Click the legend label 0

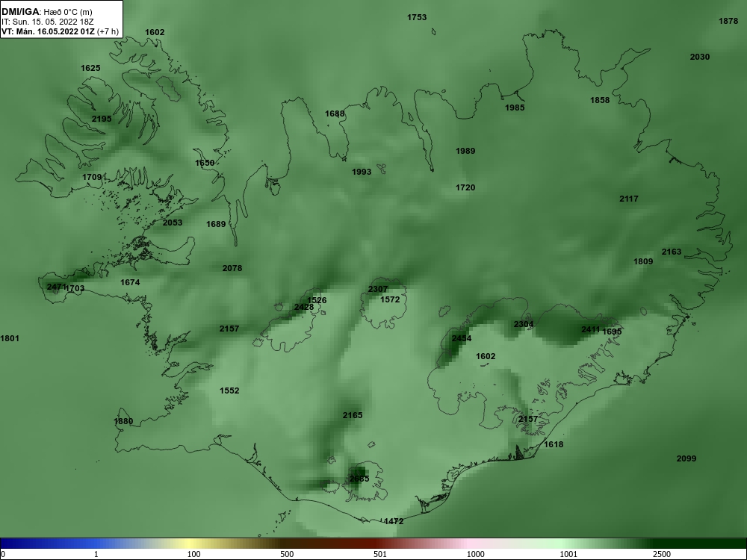(3, 554)
